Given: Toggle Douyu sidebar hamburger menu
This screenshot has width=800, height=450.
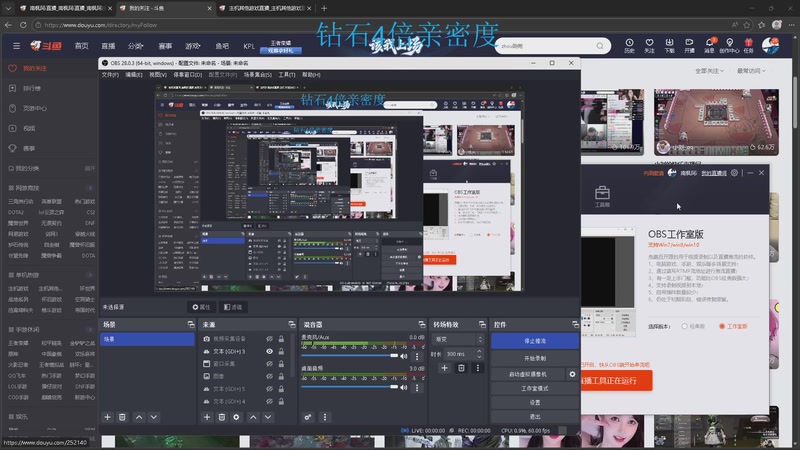Looking at the screenshot, I should click(x=16, y=46).
